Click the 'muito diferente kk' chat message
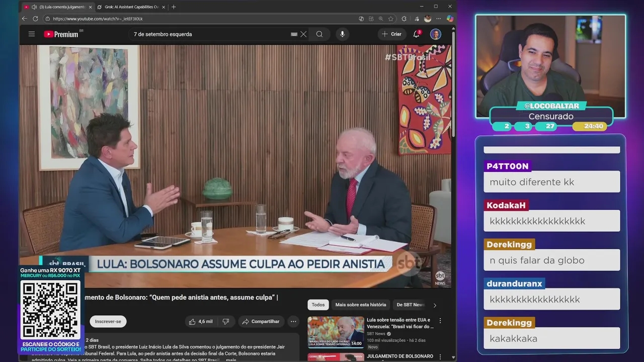The width and height of the screenshot is (644, 362). [552, 182]
